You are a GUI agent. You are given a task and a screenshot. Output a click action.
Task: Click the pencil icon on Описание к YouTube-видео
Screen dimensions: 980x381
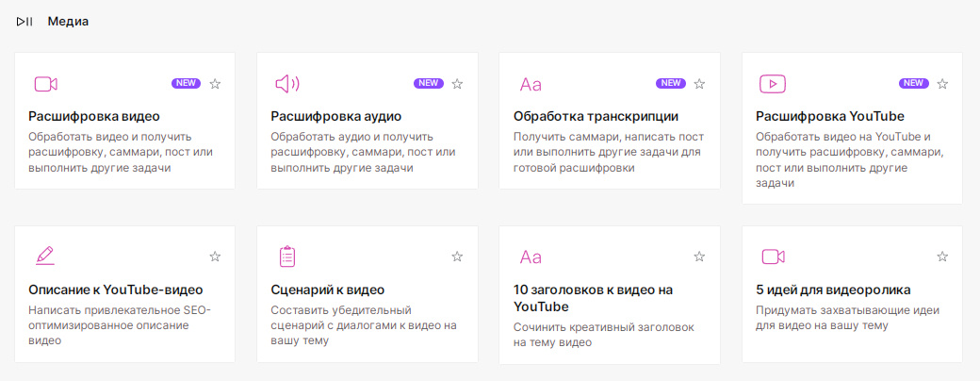(x=45, y=256)
